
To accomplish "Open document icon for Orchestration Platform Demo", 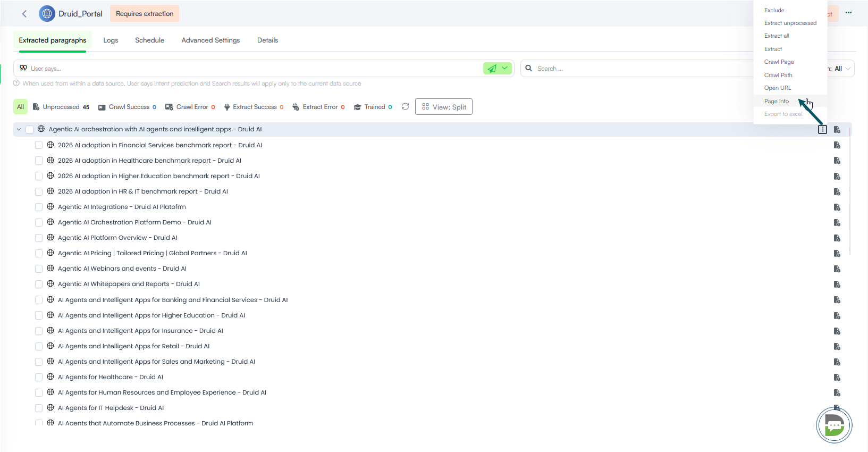I will pyautogui.click(x=837, y=222).
